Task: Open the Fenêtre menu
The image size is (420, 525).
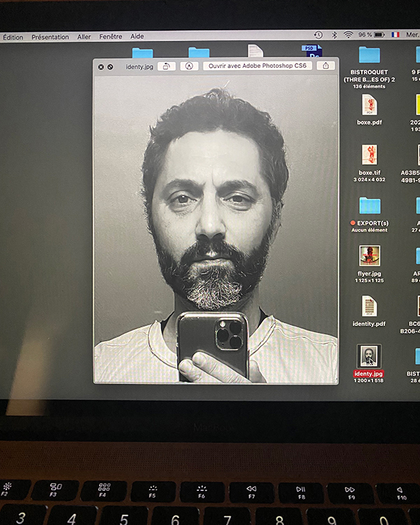Action: 110,37
